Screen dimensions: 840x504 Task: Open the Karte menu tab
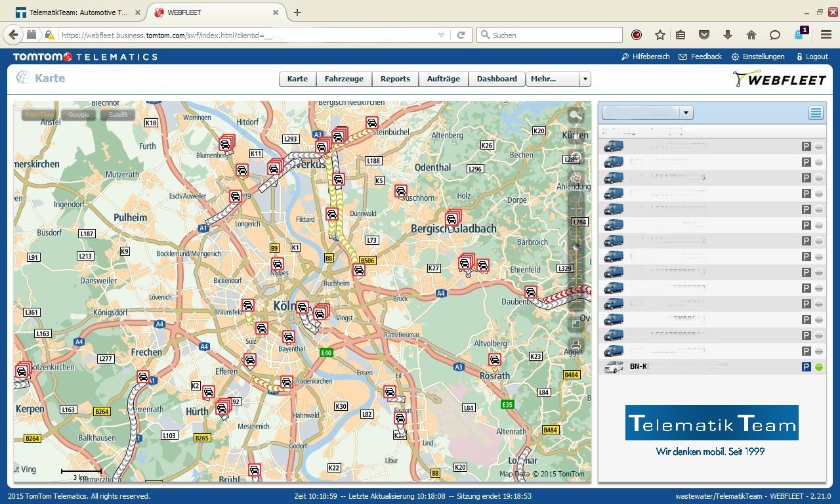(297, 79)
